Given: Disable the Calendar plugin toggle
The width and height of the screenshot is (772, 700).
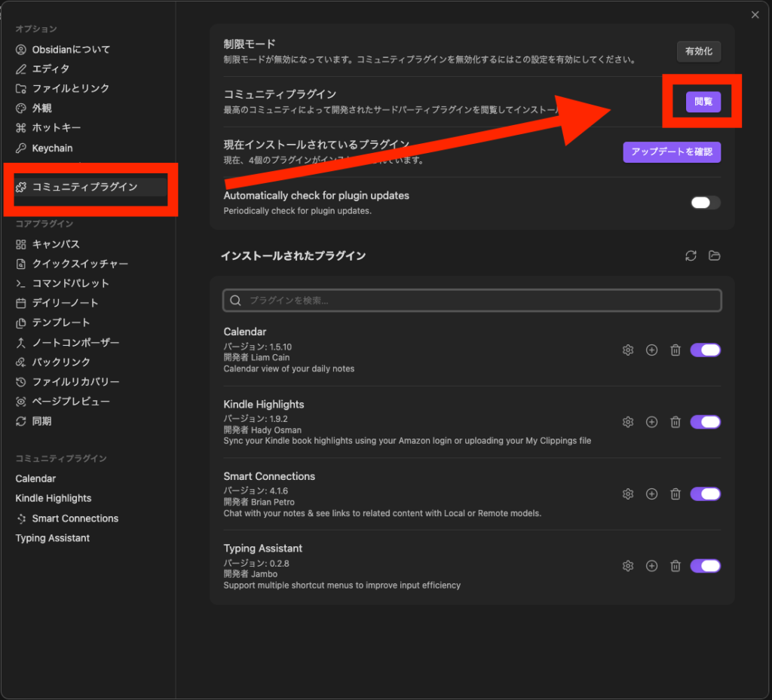Looking at the screenshot, I should tap(706, 350).
